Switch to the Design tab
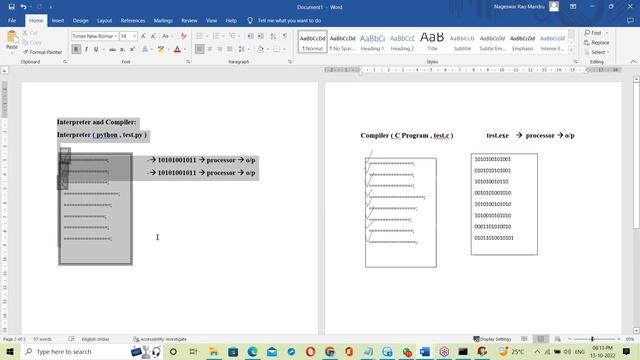This screenshot has height=360, width=640. click(x=80, y=20)
